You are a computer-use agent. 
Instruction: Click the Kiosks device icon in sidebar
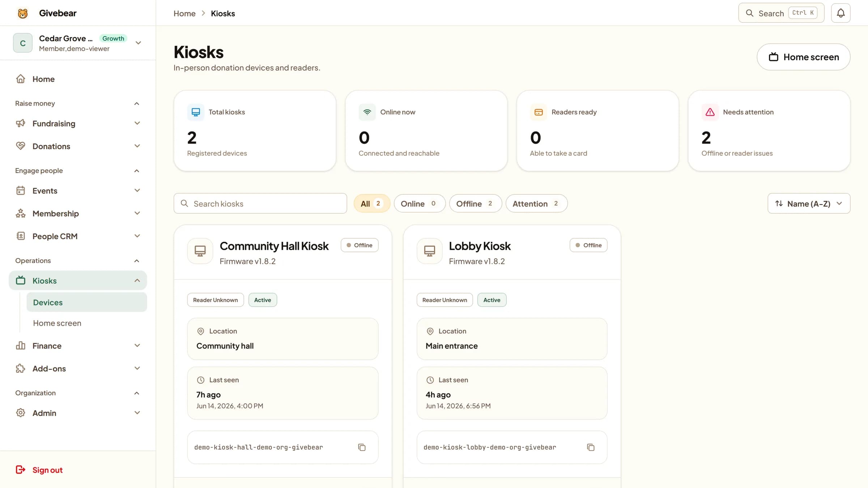pyautogui.click(x=21, y=281)
